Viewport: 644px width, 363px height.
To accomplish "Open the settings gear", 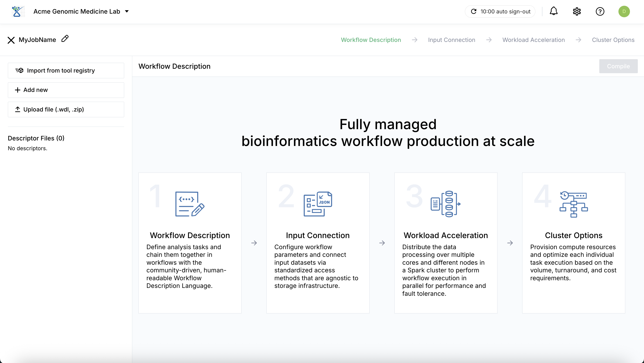I will point(577,11).
